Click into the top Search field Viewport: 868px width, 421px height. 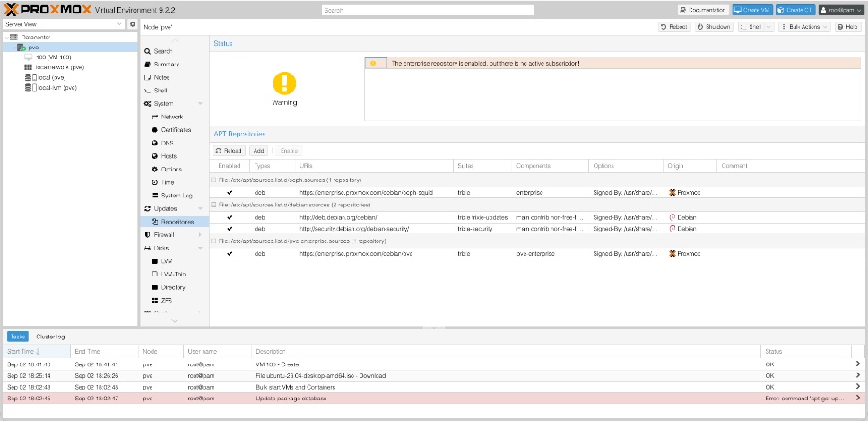tap(428, 10)
